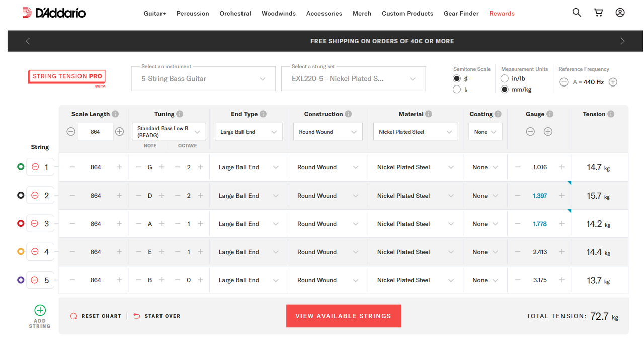Show Tension info icon

(611, 114)
